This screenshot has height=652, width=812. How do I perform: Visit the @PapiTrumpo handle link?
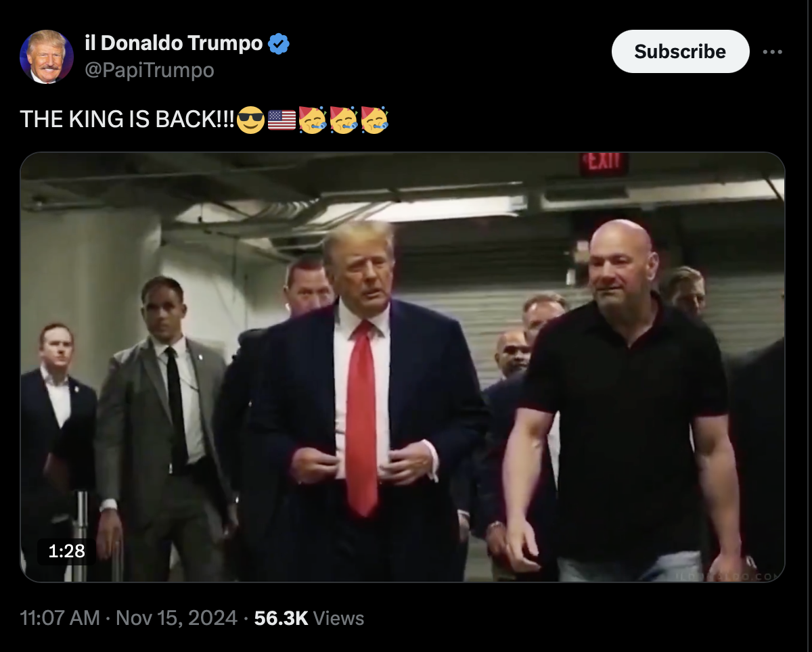click(x=150, y=70)
